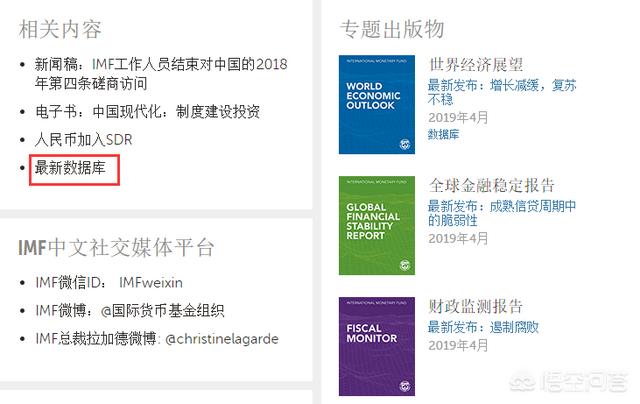Click the 相关内容 heading
Viewport: 640px width, 404px height.
pos(60,29)
